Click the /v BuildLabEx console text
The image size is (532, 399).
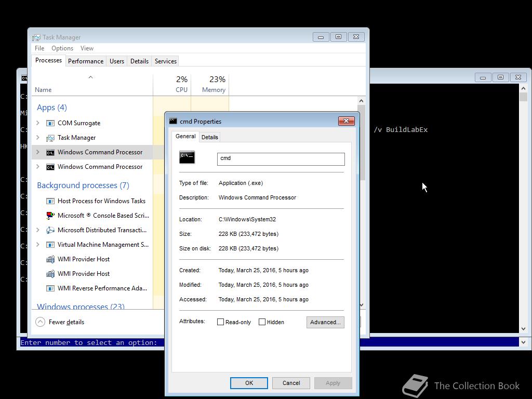(x=401, y=129)
